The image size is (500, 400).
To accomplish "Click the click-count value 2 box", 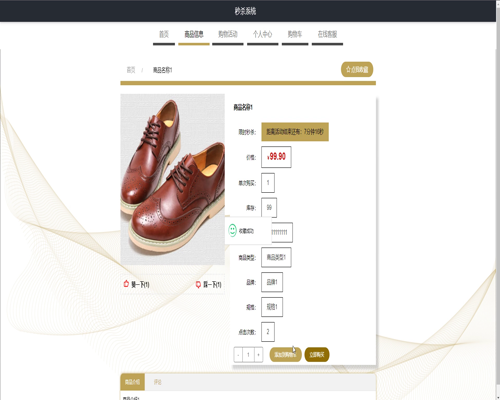I will point(268,332).
